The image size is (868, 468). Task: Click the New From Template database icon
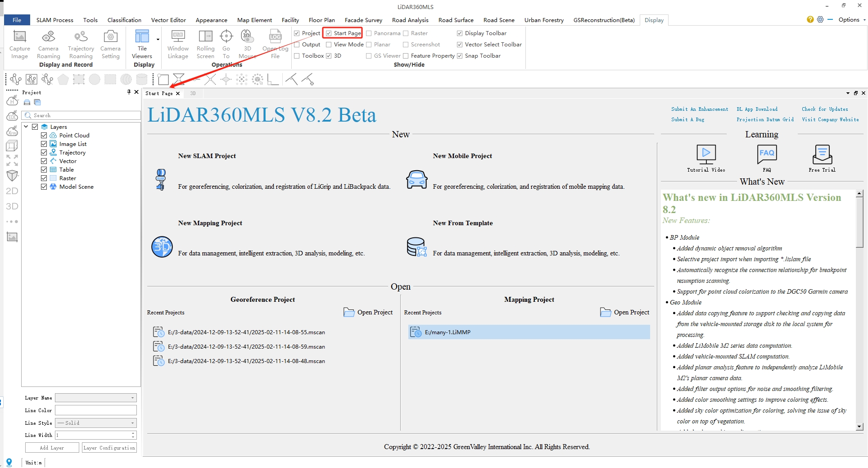pyautogui.click(x=416, y=247)
